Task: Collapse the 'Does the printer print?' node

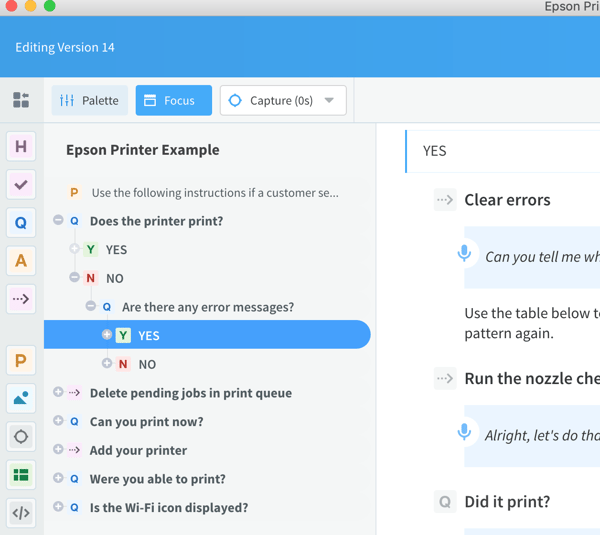Action: point(58,220)
